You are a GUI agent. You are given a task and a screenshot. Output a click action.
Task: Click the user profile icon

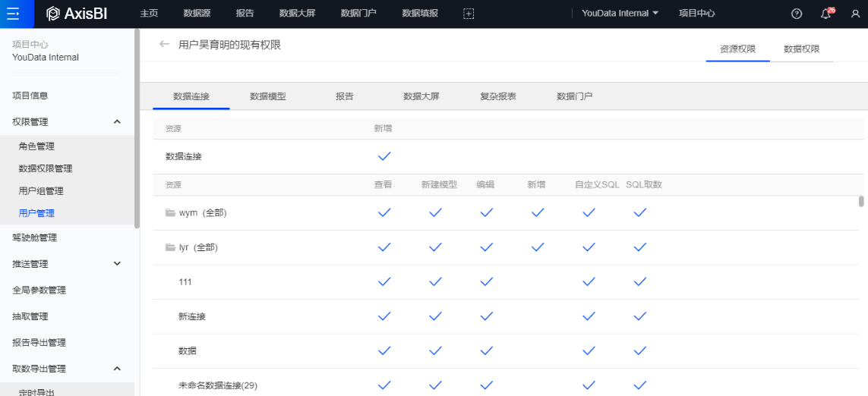click(x=855, y=14)
